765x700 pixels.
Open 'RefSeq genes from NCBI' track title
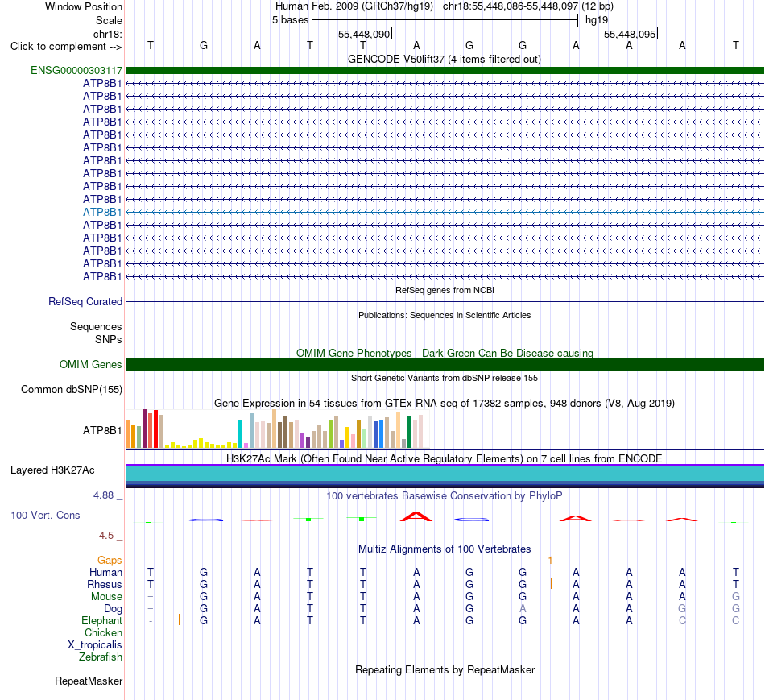[445, 290]
